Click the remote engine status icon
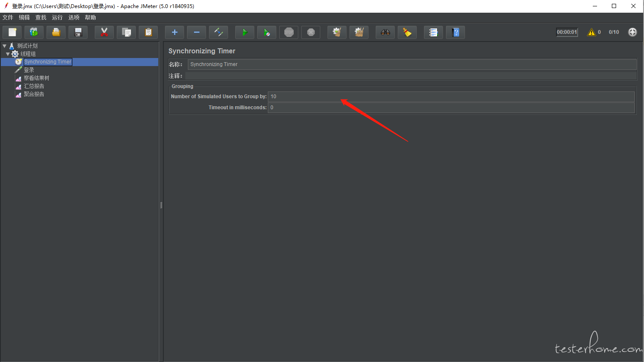 632,32
